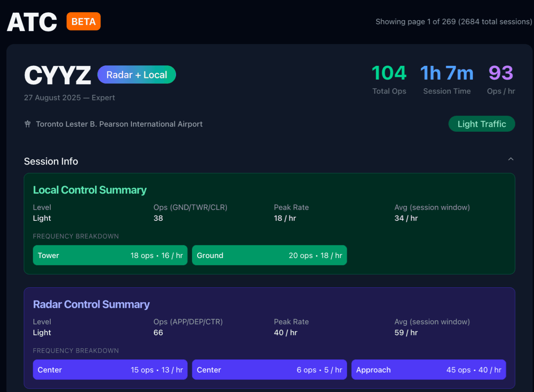Screen dimensions: 534x392
Task: Click the airport tower icon beside Toronto
Action: (27, 124)
